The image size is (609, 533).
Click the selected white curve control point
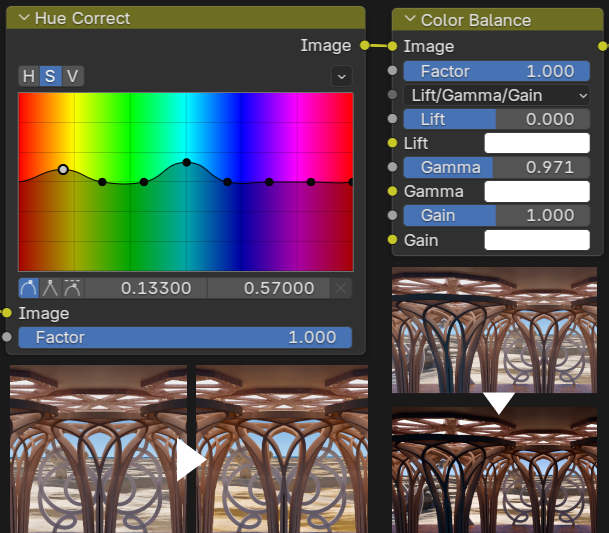tap(63, 170)
